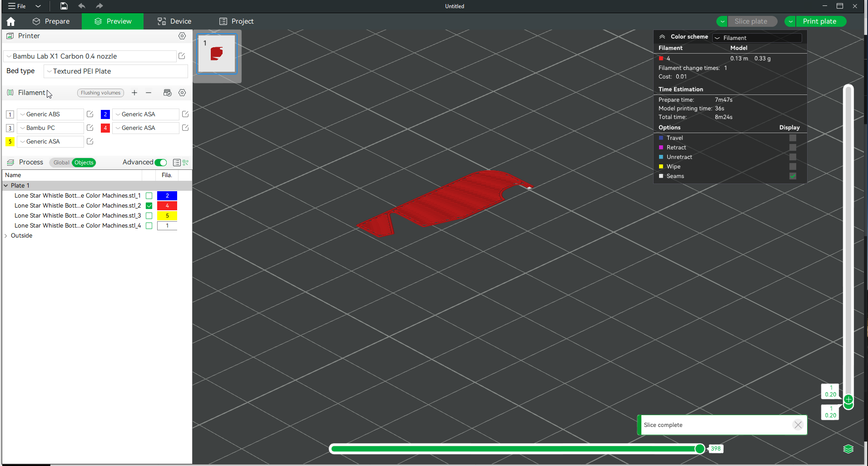Select Lone Star Whistle Machines.stl_3 object row
868x466 pixels.
tap(78, 216)
